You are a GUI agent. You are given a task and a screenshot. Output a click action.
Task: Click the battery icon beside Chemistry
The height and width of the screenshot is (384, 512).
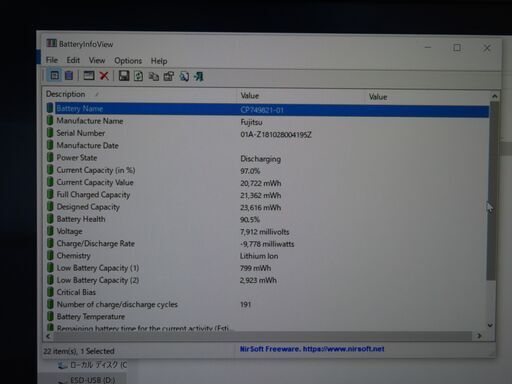[x=50, y=255]
